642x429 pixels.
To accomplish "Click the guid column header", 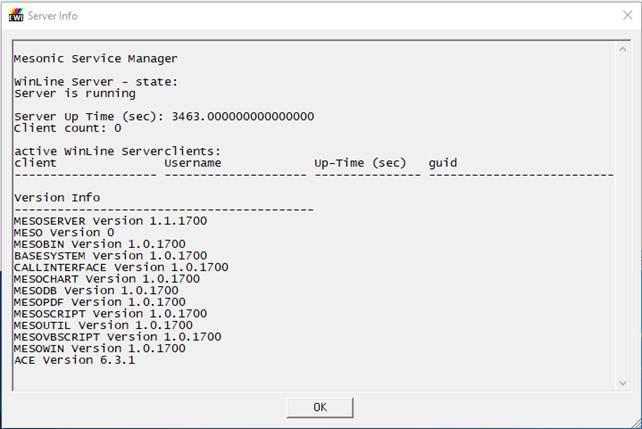I will (x=446, y=162).
